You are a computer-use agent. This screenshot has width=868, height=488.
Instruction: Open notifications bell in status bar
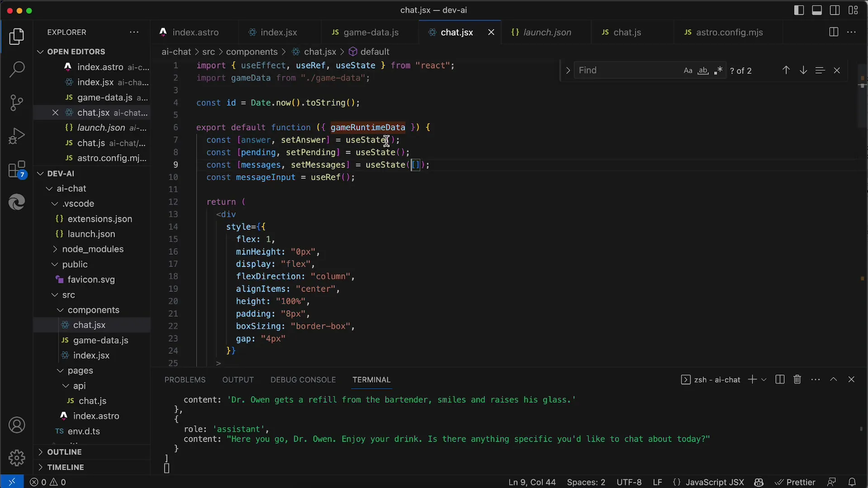[x=852, y=482]
